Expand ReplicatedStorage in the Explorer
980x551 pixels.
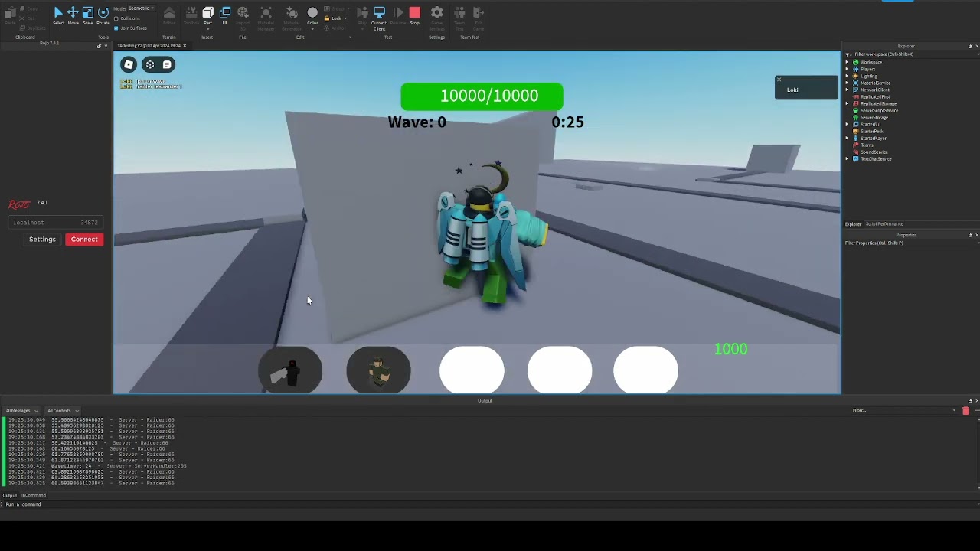(x=847, y=103)
